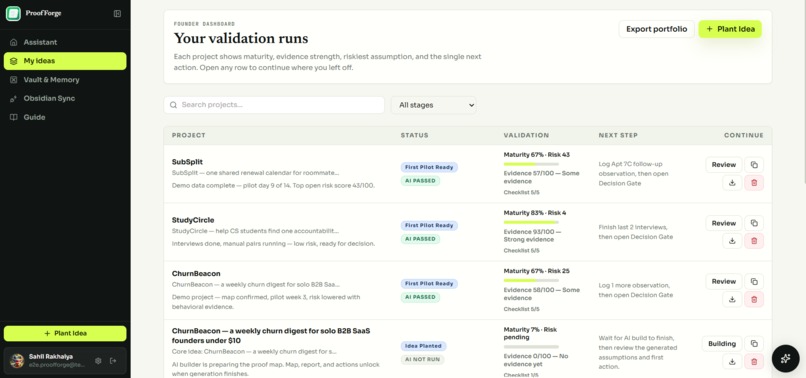Click Sahil Rakhaiya's profile avatar
Image resolution: width=806 pixels, height=378 pixels.
click(17, 361)
